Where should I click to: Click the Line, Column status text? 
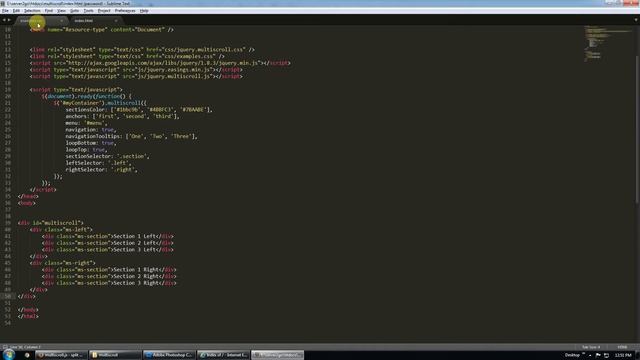(x=25, y=347)
